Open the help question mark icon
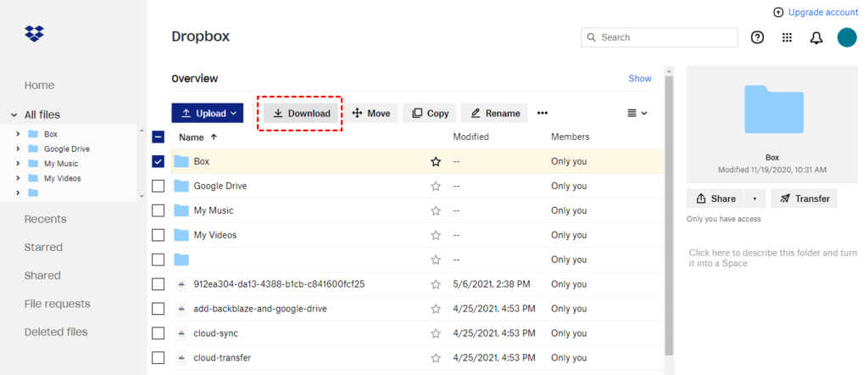The image size is (868, 375). pos(758,37)
